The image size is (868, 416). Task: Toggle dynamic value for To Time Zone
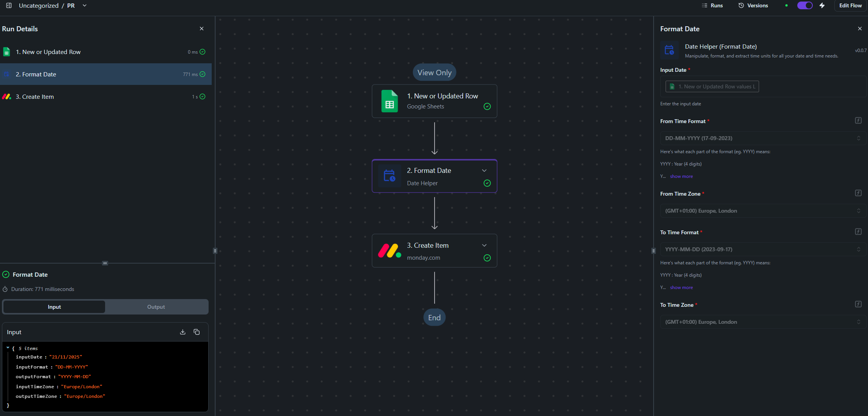858,304
